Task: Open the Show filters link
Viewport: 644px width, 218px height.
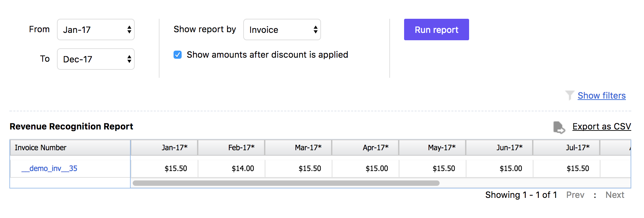Action: point(601,96)
